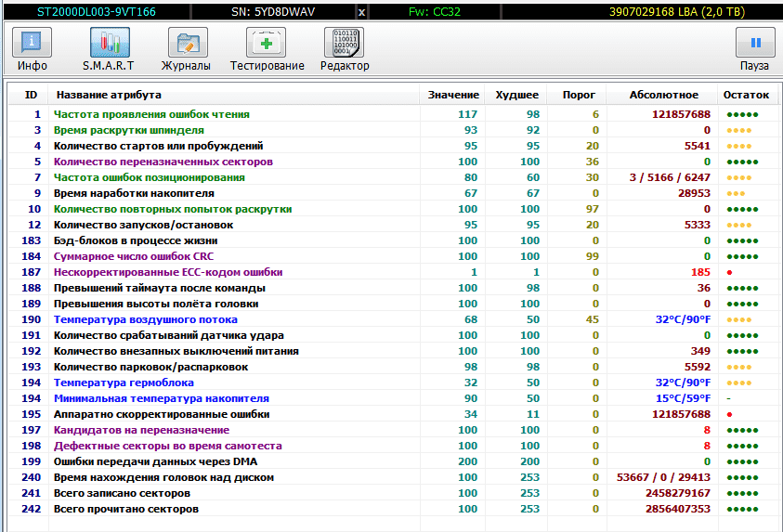
Task: Sort by Абсолютное column header
Action: tap(663, 95)
